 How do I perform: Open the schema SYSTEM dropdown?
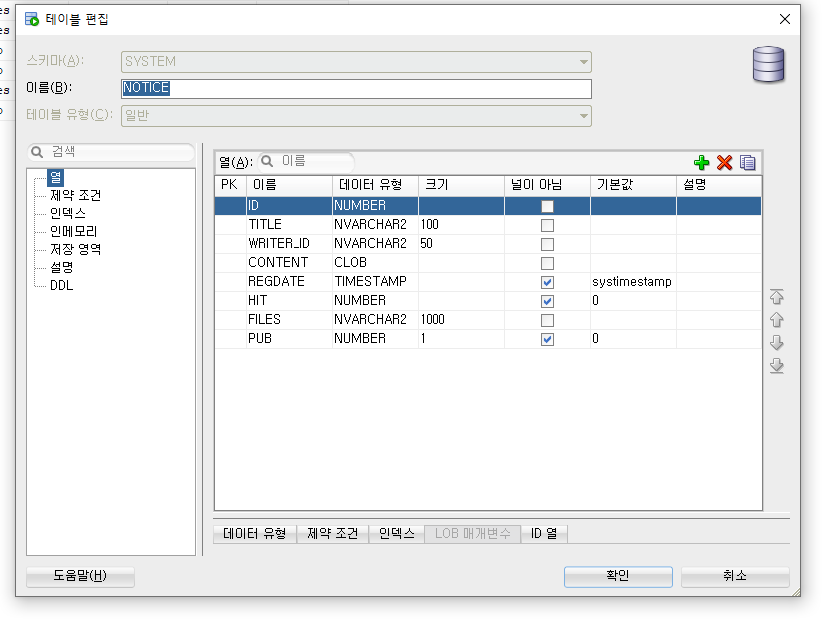(356, 62)
